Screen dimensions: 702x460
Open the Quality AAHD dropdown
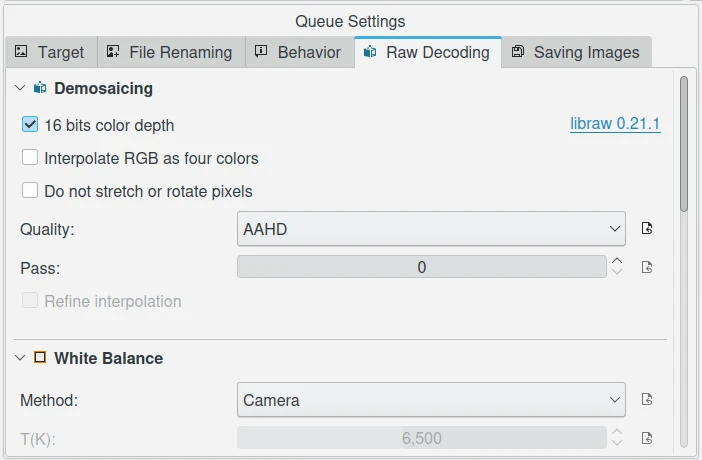431,229
